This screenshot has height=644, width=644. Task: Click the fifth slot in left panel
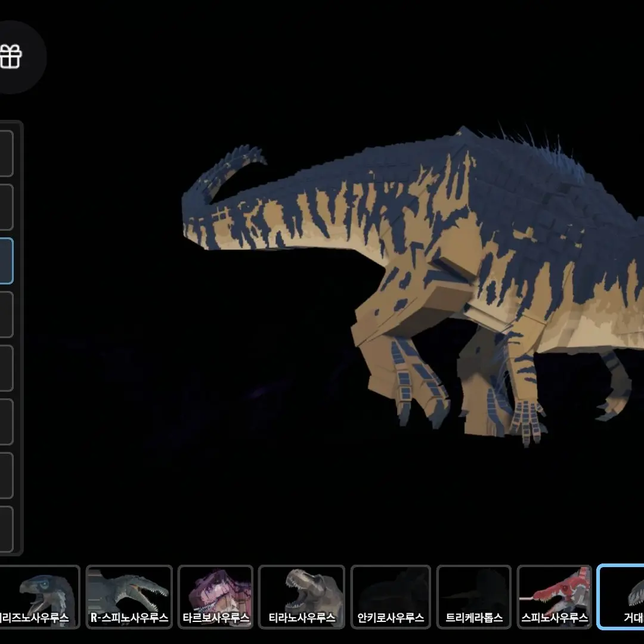6,368
